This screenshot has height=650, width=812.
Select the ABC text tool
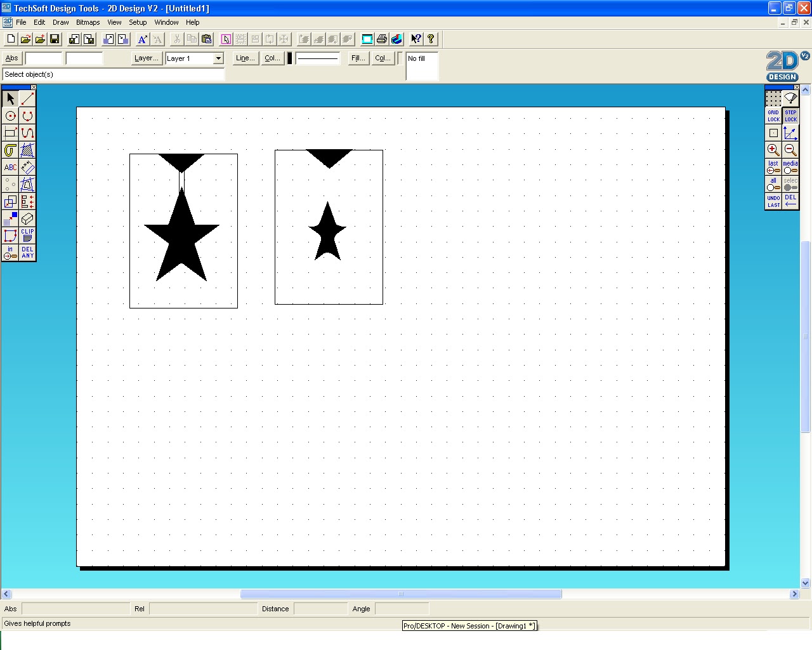(x=10, y=167)
